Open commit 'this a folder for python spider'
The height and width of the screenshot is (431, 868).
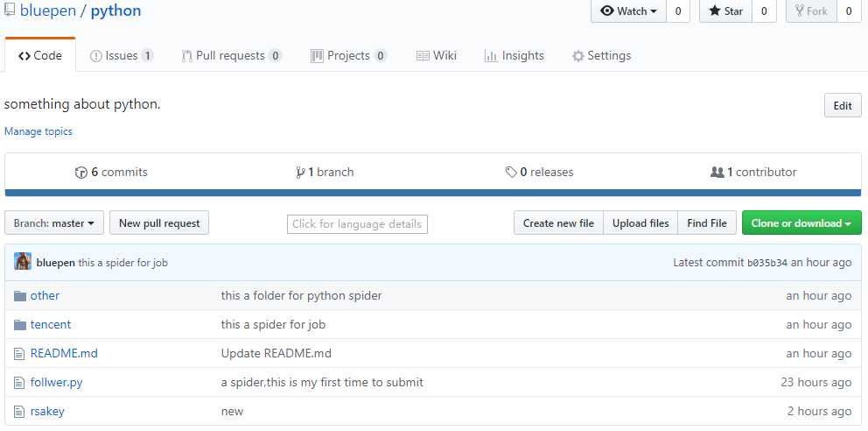301,296
